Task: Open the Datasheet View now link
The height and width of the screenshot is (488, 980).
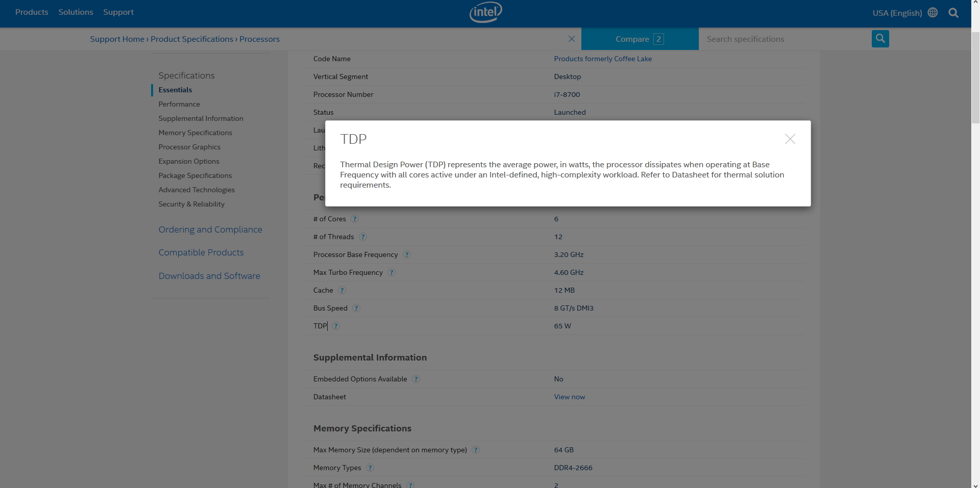Action: coord(570,397)
